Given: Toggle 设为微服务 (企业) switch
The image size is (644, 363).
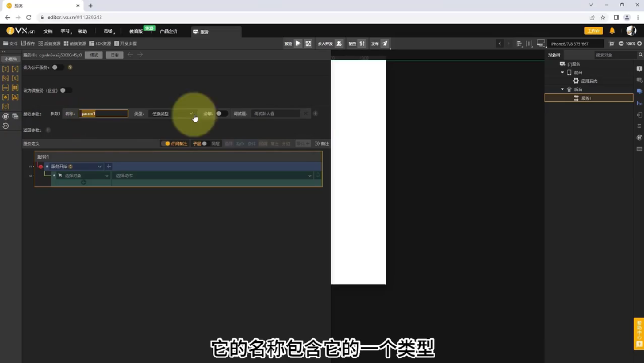Looking at the screenshot, I should coord(66,90).
